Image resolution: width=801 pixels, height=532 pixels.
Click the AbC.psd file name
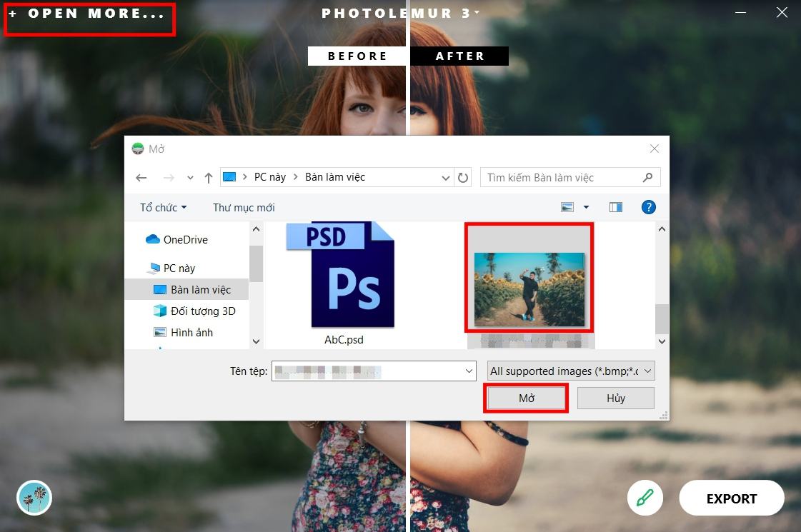tap(344, 340)
